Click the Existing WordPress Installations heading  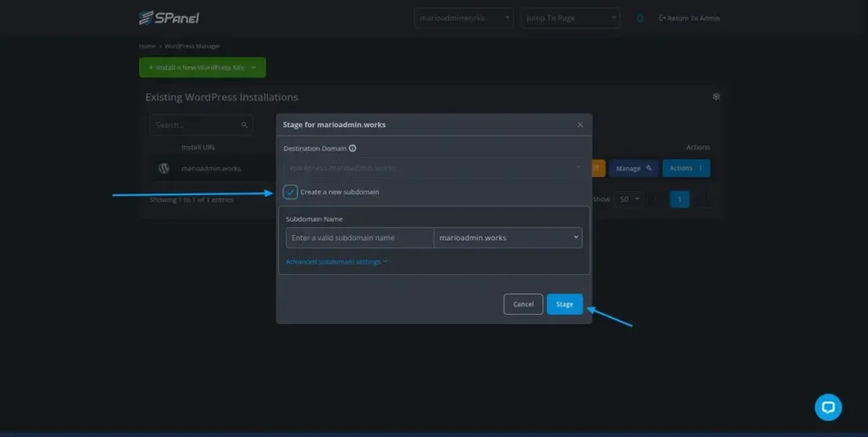tap(221, 97)
